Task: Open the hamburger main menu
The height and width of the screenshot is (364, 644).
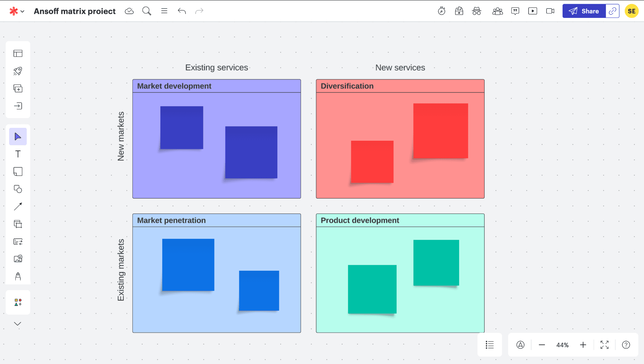Action: pyautogui.click(x=164, y=11)
